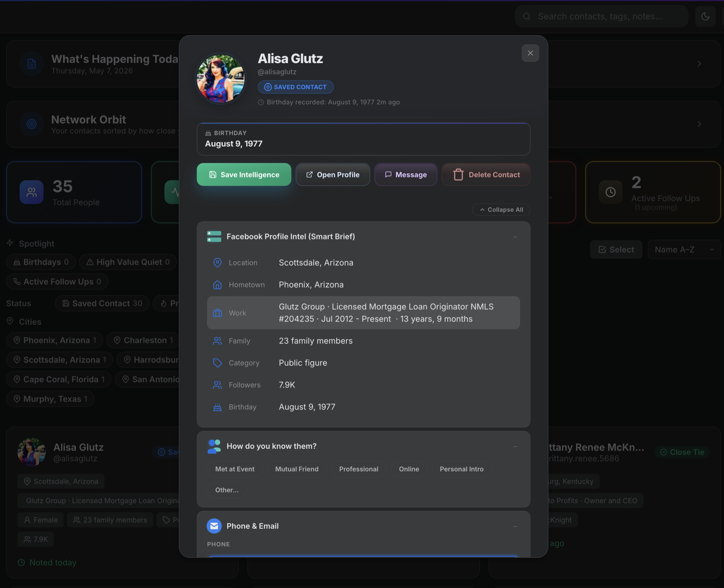Click the Save Intelligence button
This screenshot has width=724, height=588.
click(244, 175)
